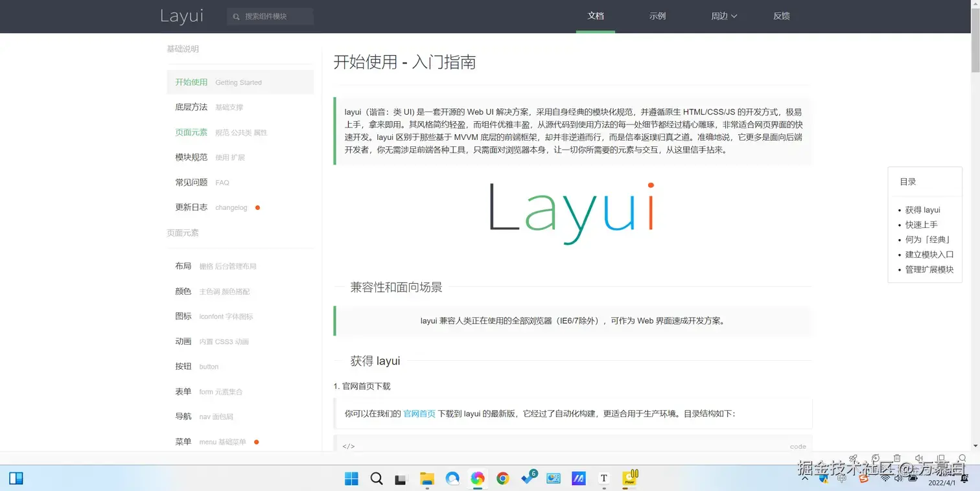Open 模块规范 使用 扩展 in sidebar
This screenshot has height=491, width=980.
pos(240,157)
